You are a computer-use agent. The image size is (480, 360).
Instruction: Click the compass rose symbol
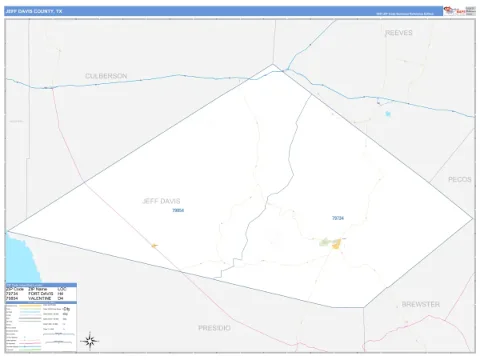(x=90, y=341)
